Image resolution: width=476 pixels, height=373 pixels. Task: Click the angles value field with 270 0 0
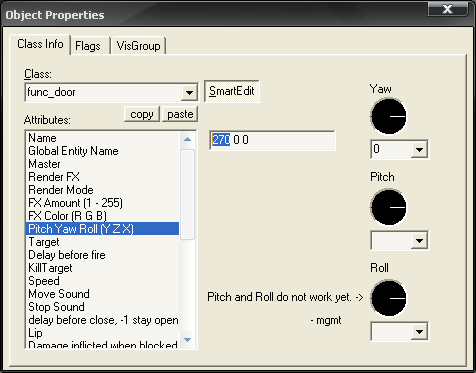pyautogui.click(x=272, y=140)
